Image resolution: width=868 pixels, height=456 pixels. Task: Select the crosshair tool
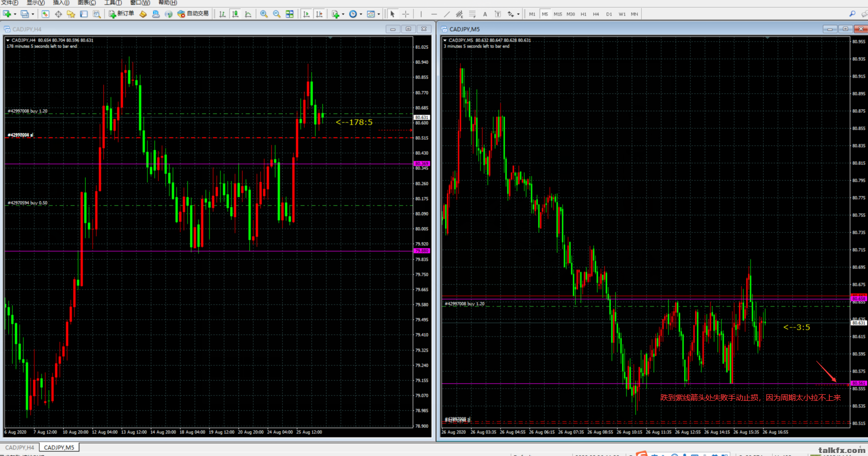click(406, 14)
